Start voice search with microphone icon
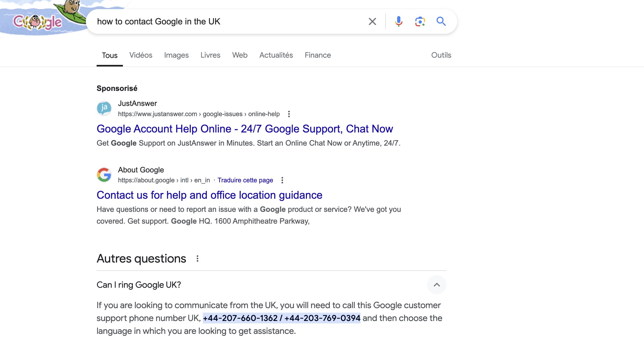Image resolution: width=644 pixels, height=347 pixels. click(398, 21)
